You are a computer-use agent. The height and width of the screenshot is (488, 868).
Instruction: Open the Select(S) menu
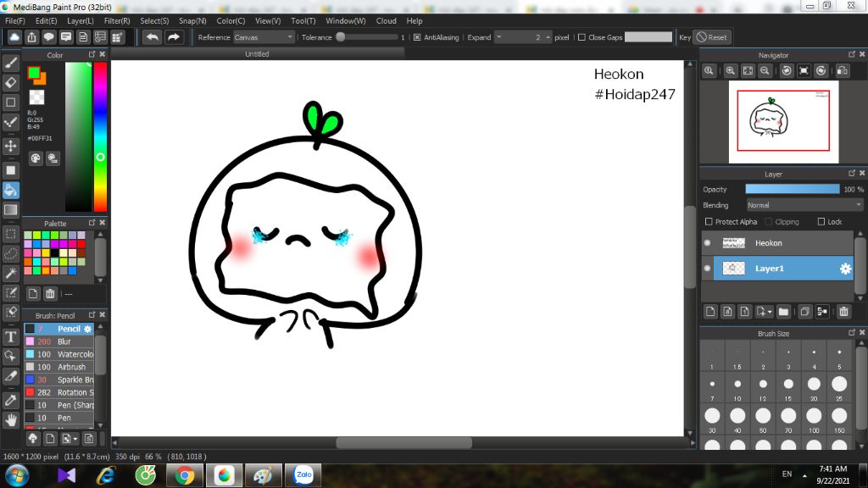(x=154, y=21)
